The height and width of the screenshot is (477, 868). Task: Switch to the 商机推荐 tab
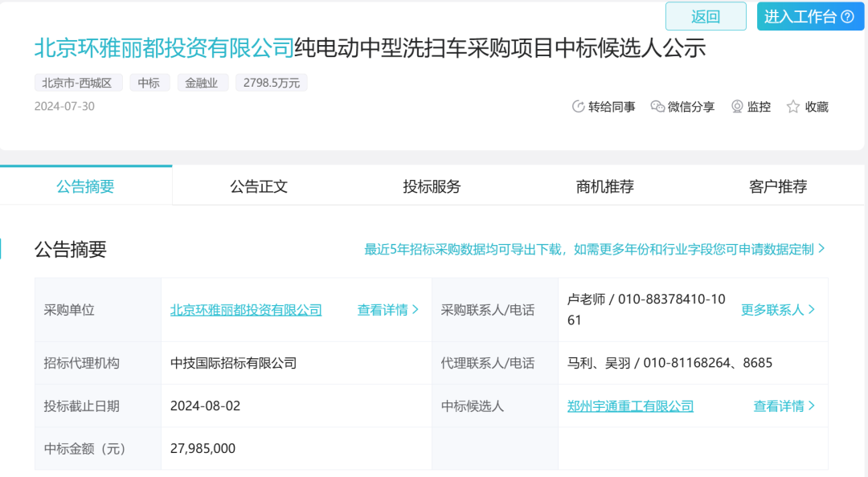tap(604, 186)
